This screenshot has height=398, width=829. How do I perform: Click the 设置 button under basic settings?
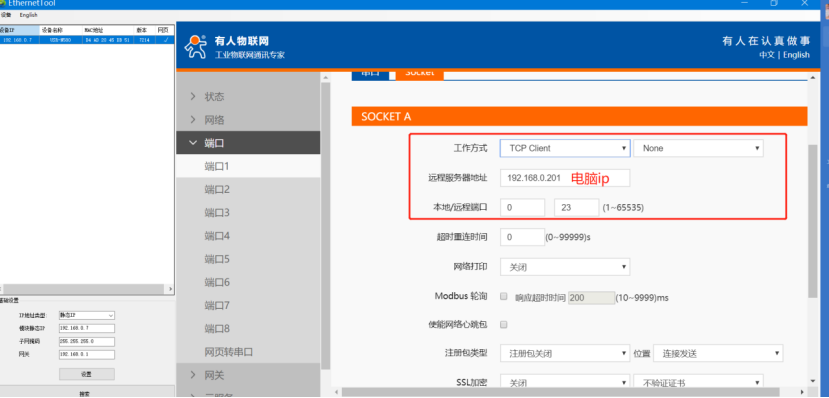(87, 374)
